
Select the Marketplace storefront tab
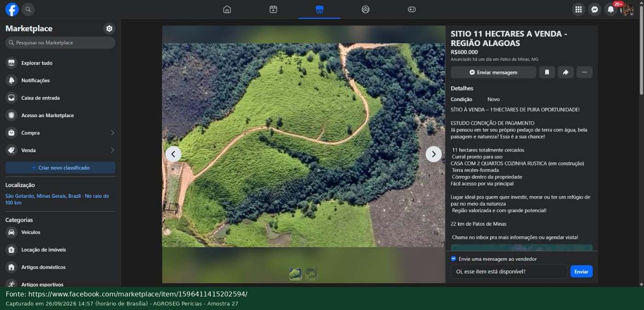(x=319, y=9)
